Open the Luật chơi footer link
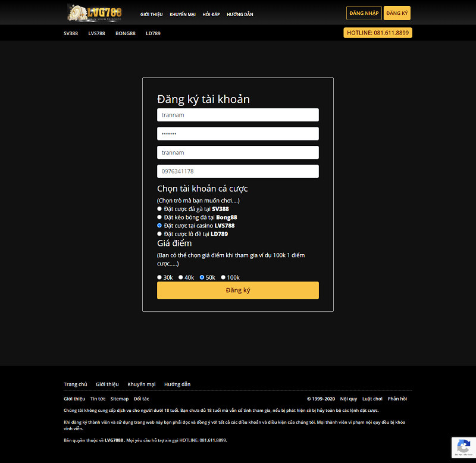476x463 pixels. click(x=372, y=399)
